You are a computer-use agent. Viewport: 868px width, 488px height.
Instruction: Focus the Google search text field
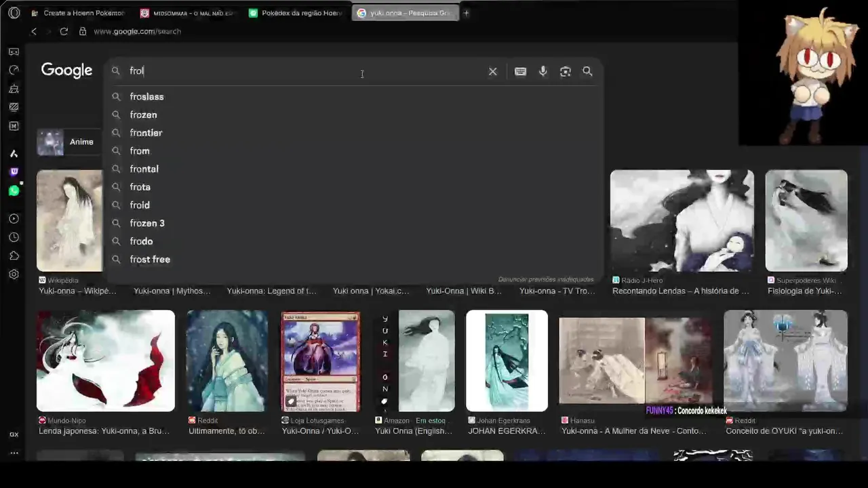[x=305, y=71]
